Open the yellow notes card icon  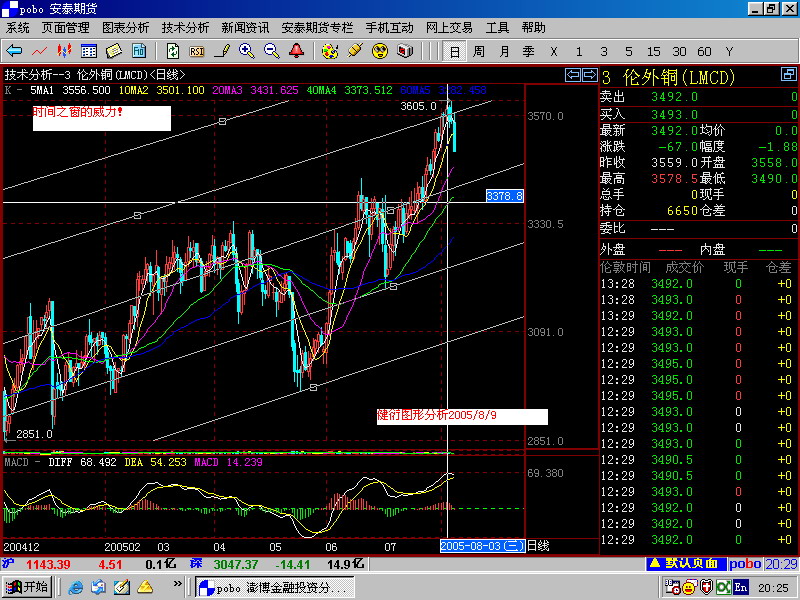(114, 51)
